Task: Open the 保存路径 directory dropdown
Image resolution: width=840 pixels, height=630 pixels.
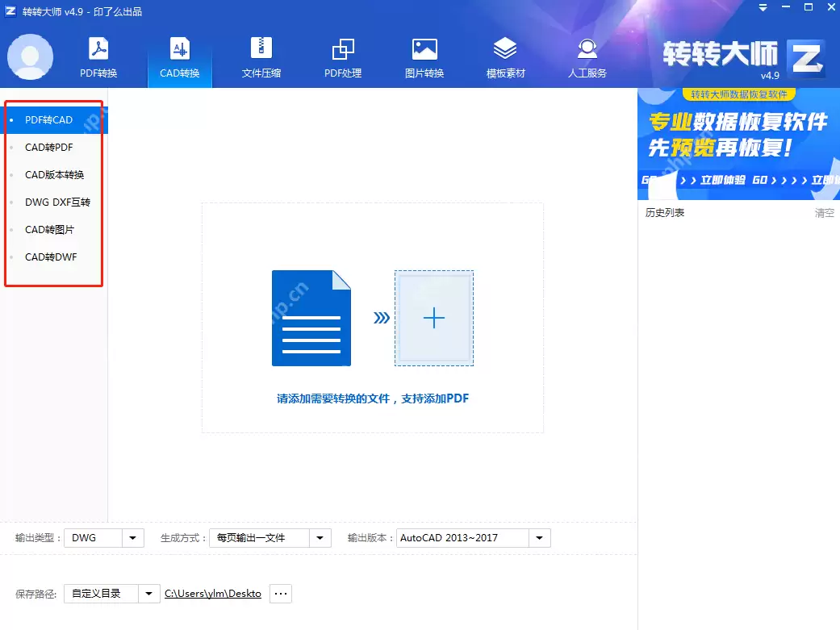Action: [x=148, y=593]
